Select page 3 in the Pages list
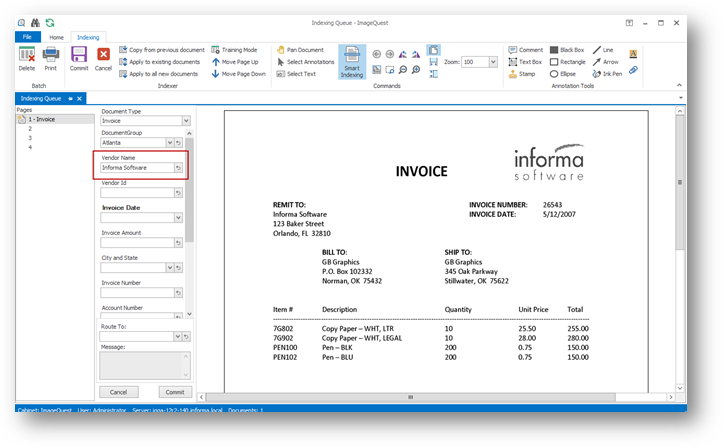The height and width of the screenshot is (448, 724). (30, 138)
